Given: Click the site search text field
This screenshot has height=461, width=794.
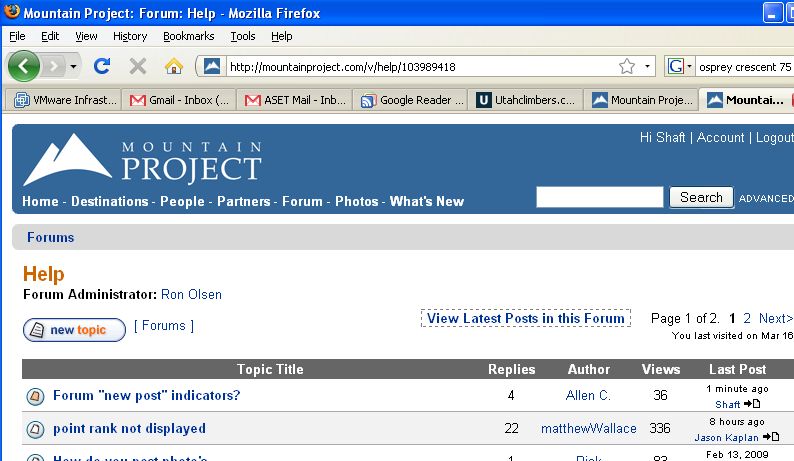Looking at the screenshot, I should 599,197.
